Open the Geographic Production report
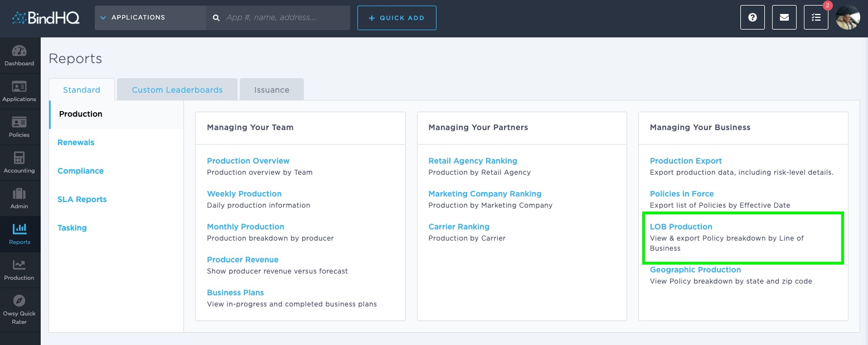The image size is (868, 345). pyautogui.click(x=695, y=270)
